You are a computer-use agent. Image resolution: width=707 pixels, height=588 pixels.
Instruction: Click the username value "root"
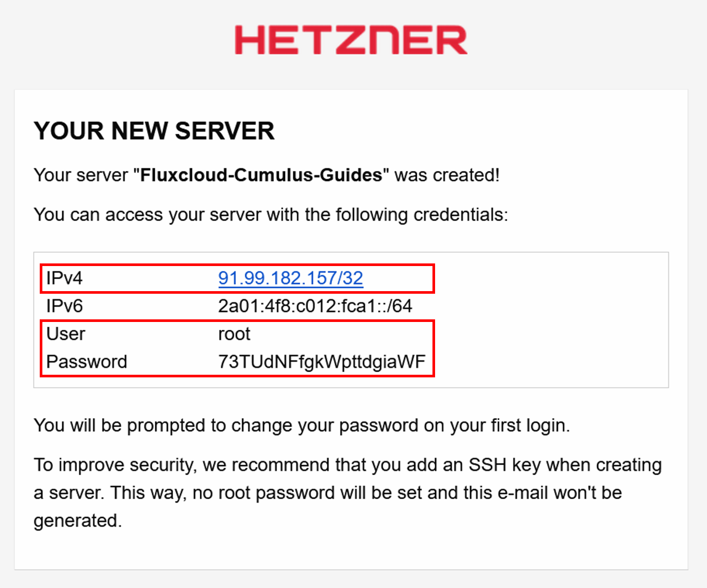pos(234,334)
